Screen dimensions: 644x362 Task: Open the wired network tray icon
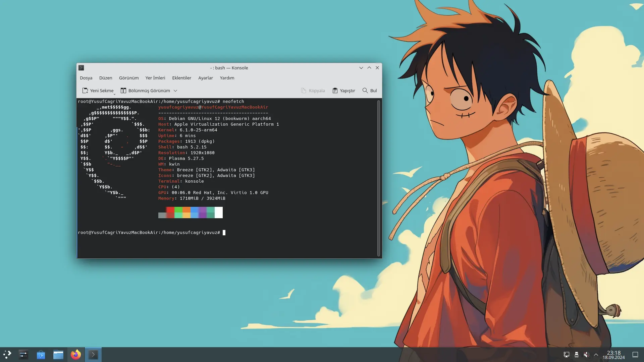tap(567, 355)
